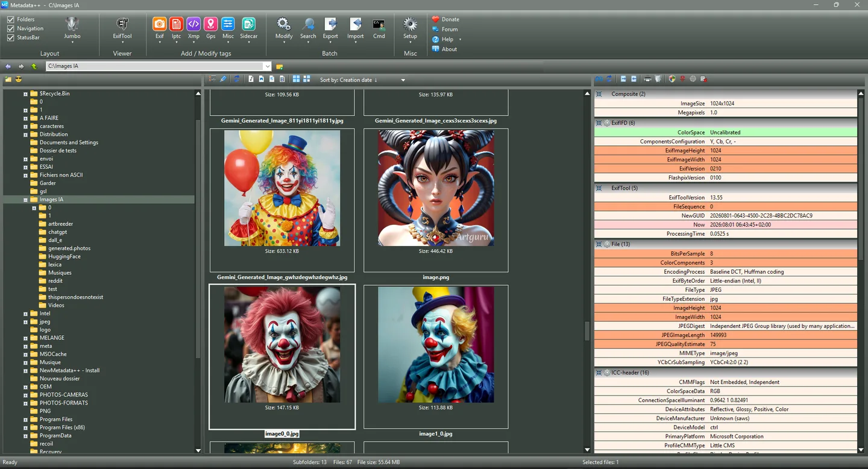Open the Cmd console tool
This screenshot has width=868, height=469.
point(379,28)
